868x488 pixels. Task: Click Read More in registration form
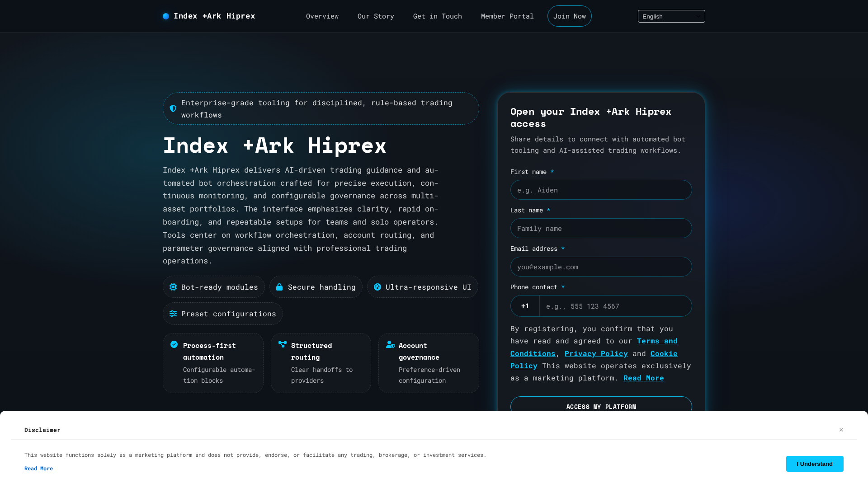(x=644, y=378)
